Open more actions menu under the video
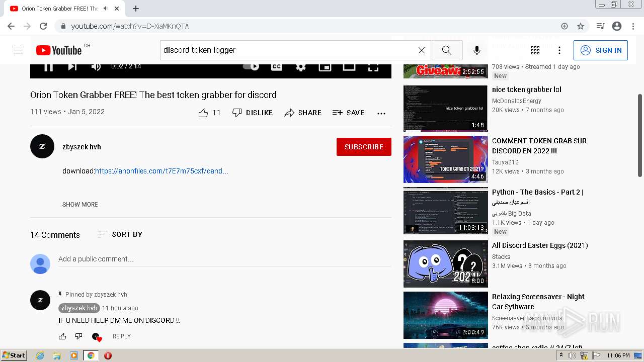Image resolution: width=644 pixels, height=362 pixels. pyautogui.click(x=381, y=113)
